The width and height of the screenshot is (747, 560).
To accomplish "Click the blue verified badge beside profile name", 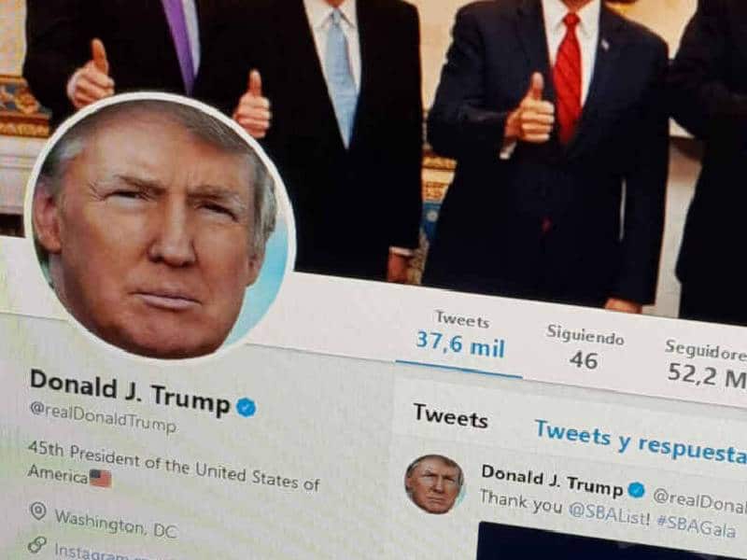I will (x=247, y=408).
